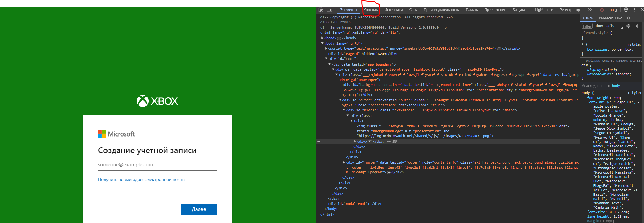Viewport: 644px width, 223px height.
Task: Click the element.style rule block
Action: [x=612, y=35]
